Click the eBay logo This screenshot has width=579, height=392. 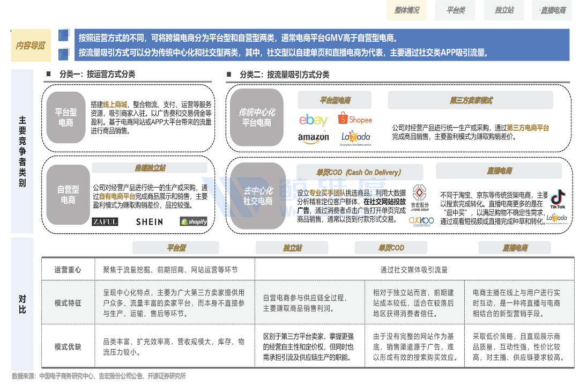coord(313,120)
